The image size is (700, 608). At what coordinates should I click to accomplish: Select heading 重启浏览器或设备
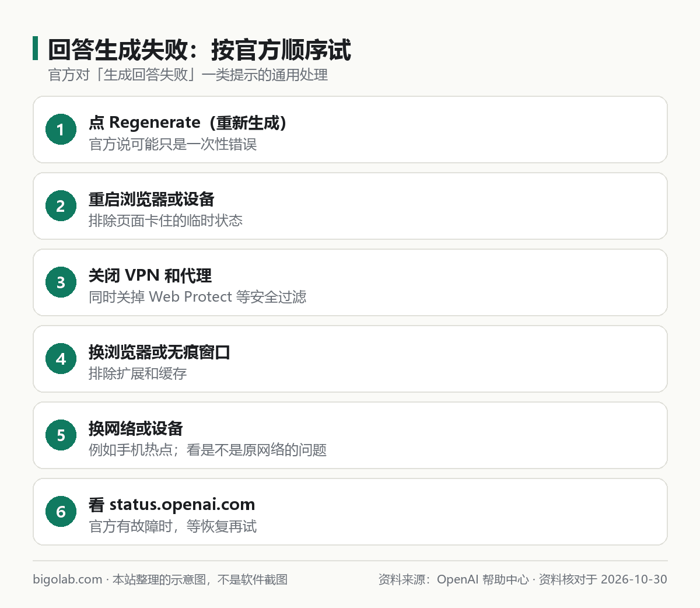coord(152,199)
